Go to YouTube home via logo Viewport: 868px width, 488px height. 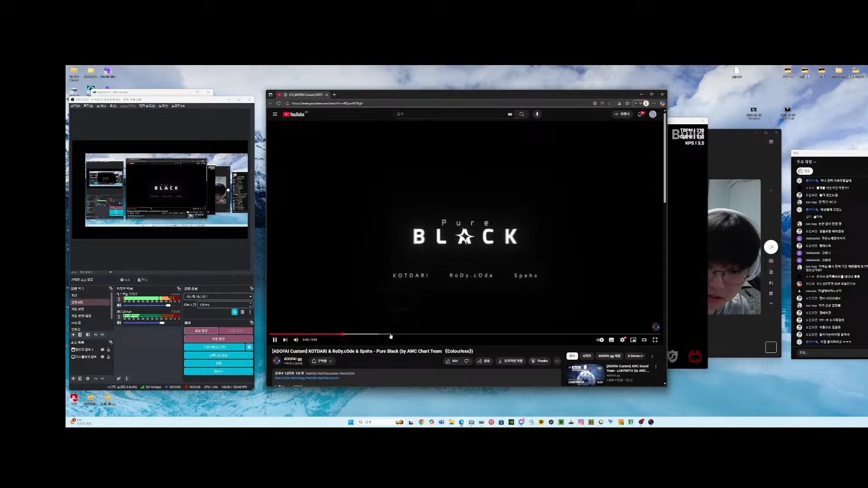[294, 114]
